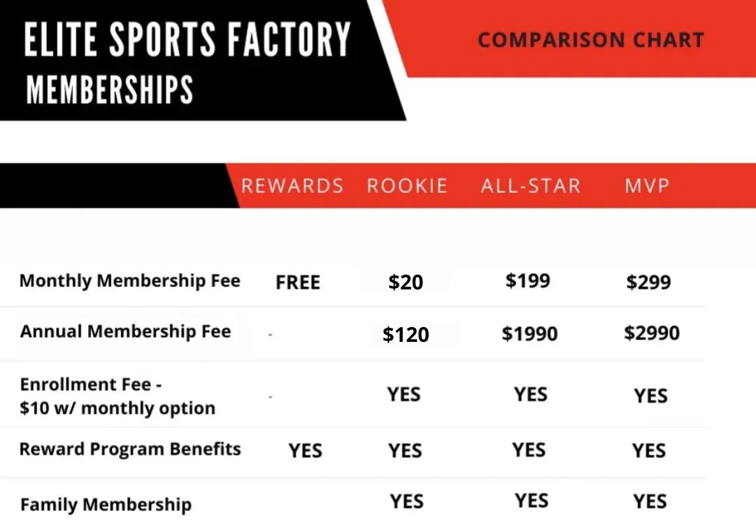The height and width of the screenshot is (532, 756).
Task: Select the ROOKIE column header
Action: 407,186
